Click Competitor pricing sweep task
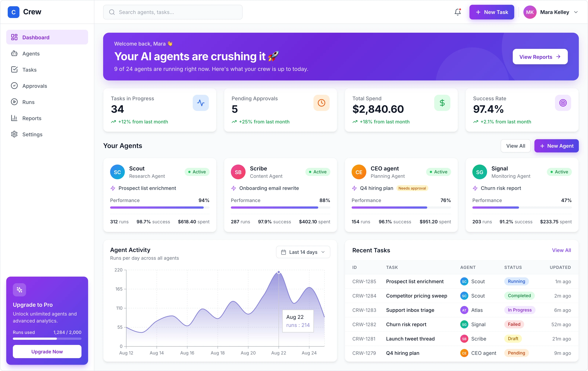Screen dimensions: 588x371 tap(416, 296)
